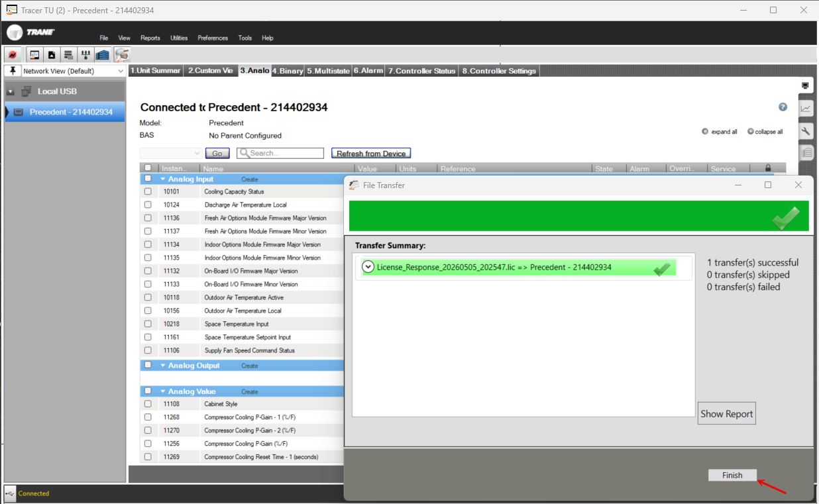Open the building side tab
Screen dimensions: 819x504
point(806,152)
